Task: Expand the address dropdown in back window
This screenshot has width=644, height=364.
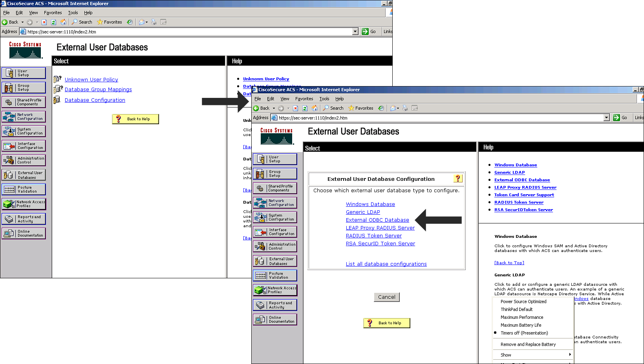Action: coord(355,31)
